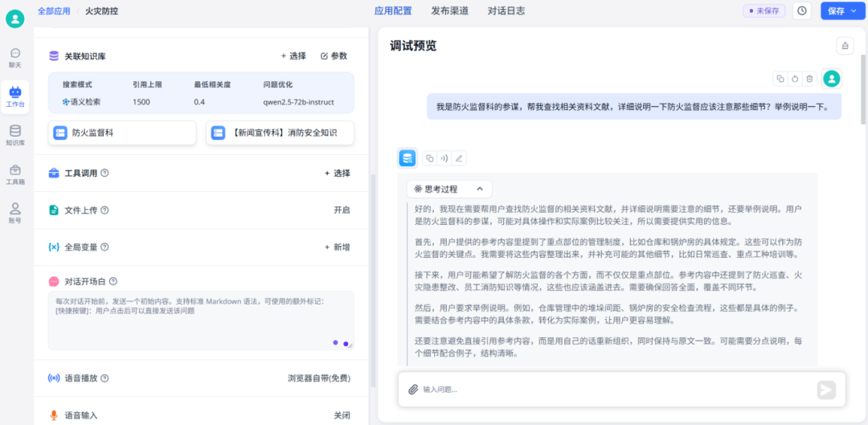Click 新增 for 全局变量
This screenshot has width=868, height=425.
[337, 247]
